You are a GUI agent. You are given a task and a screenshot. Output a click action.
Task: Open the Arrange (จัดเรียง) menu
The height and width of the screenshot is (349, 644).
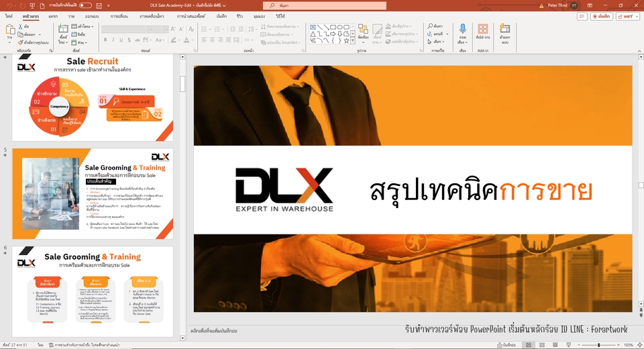pyautogui.click(x=363, y=33)
